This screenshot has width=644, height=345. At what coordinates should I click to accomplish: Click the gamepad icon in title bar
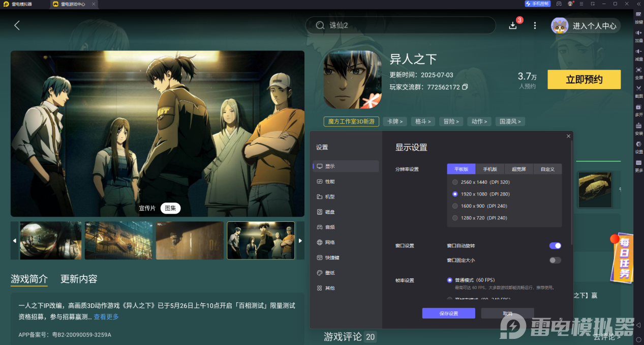click(559, 4)
